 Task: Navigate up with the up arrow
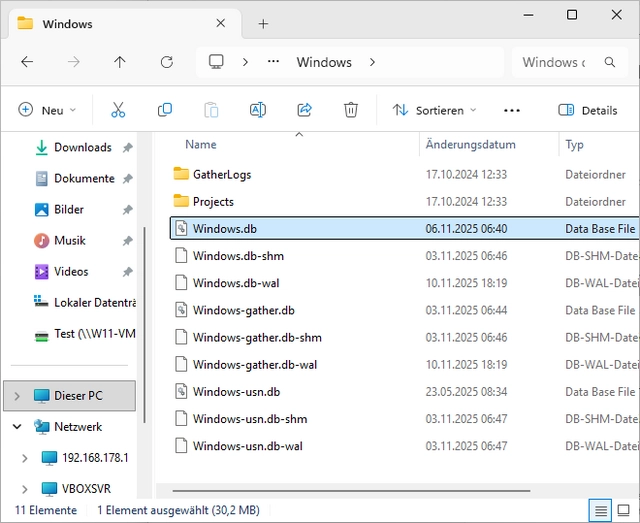tap(120, 62)
